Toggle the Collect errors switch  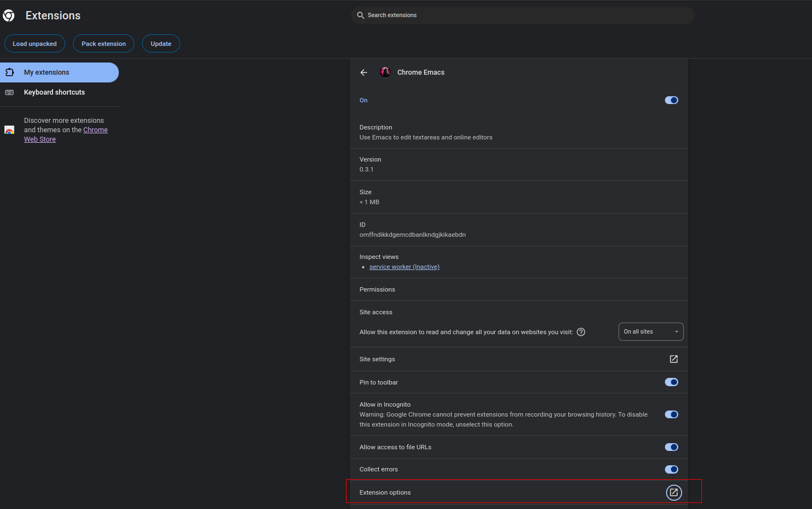(672, 469)
